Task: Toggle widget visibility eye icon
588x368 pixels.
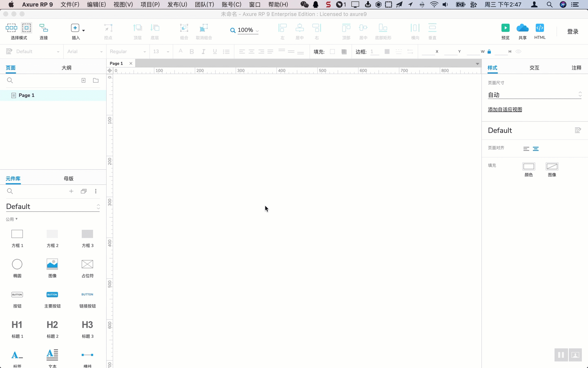Action: pos(519,52)
